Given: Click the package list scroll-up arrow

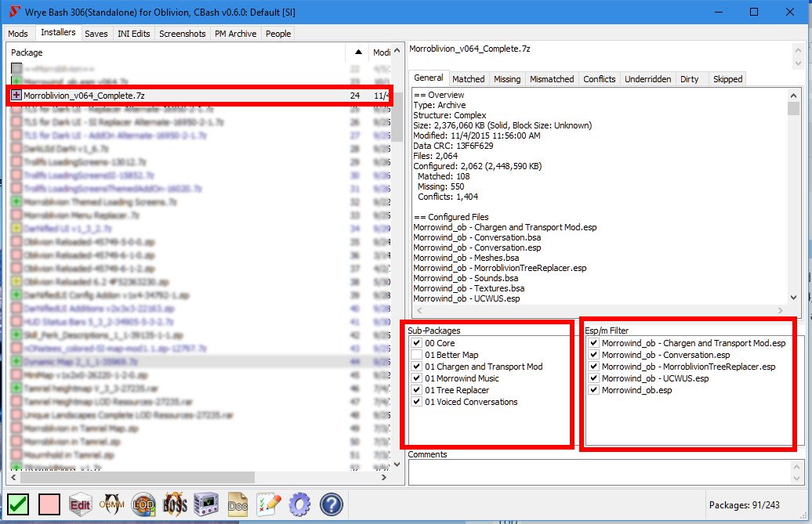Looking at the screenshot, I should tap(397, 51).
